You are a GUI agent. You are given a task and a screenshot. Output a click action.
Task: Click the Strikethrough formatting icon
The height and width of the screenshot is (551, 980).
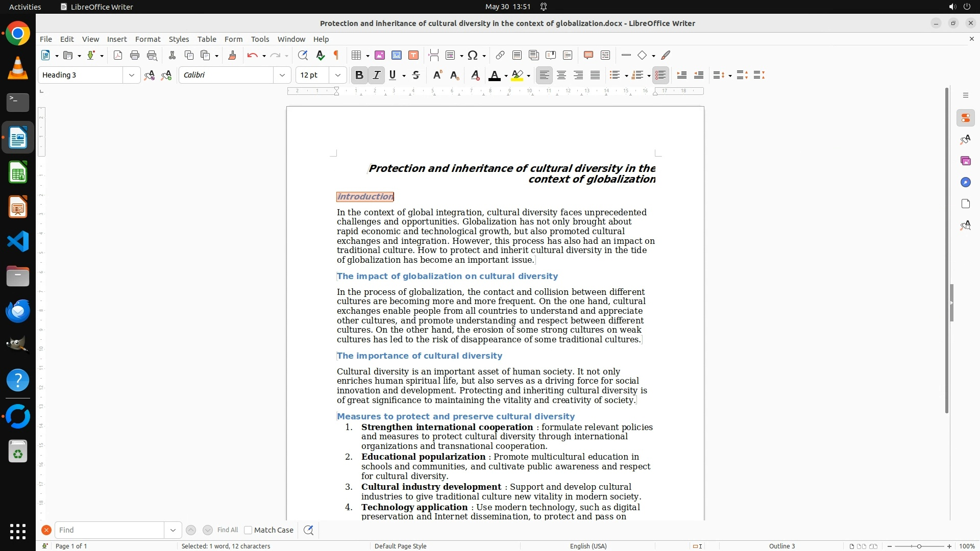[x=416, y=75]
